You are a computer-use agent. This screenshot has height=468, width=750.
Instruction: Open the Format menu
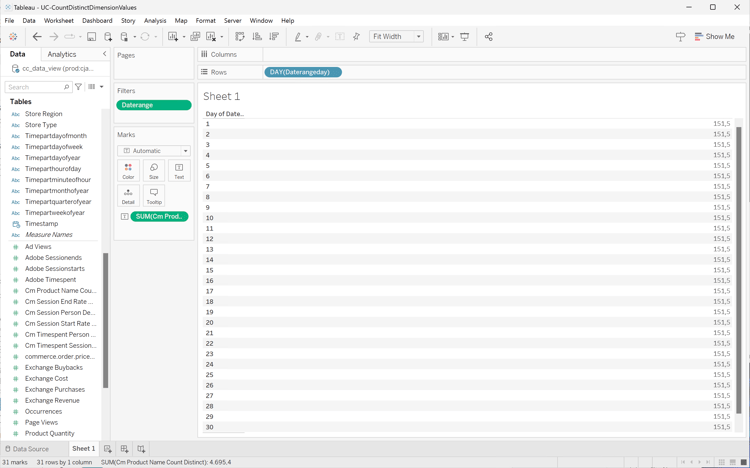pyautogui.click(x=205, y=21)
